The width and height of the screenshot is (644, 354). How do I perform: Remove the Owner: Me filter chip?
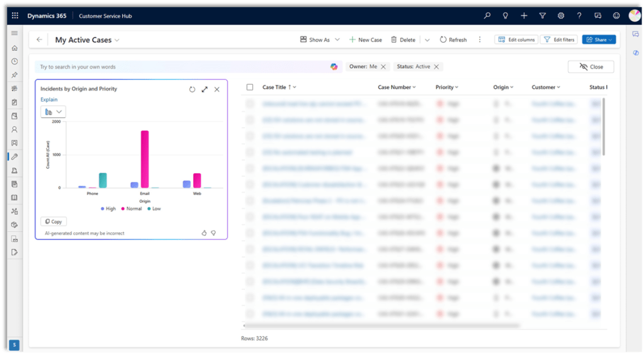pos(383,67)
